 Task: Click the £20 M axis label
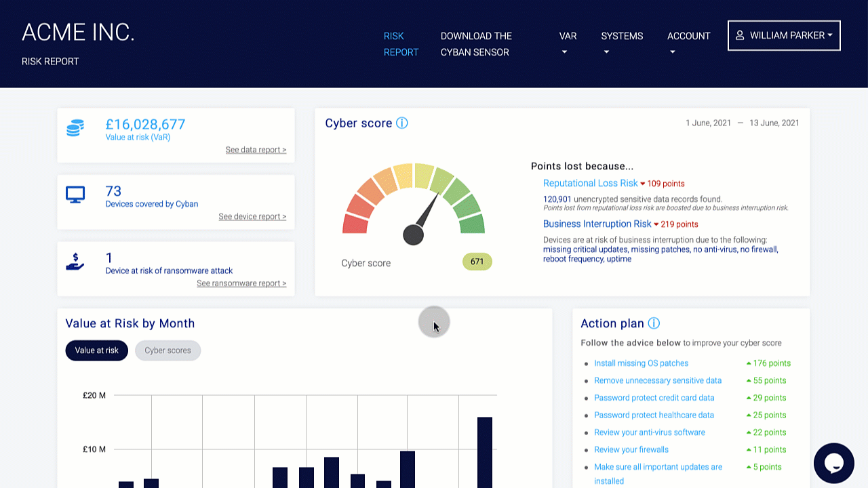(x=94, y=395)
